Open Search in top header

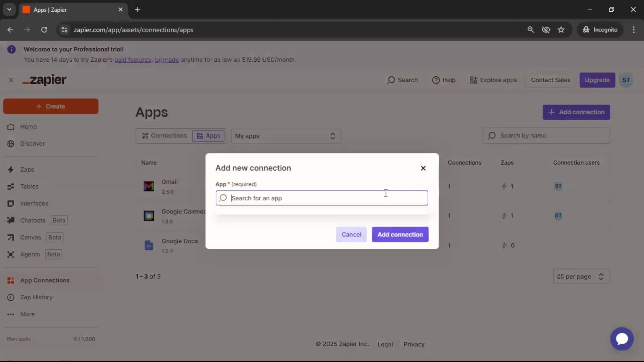[x=402, y=80]
